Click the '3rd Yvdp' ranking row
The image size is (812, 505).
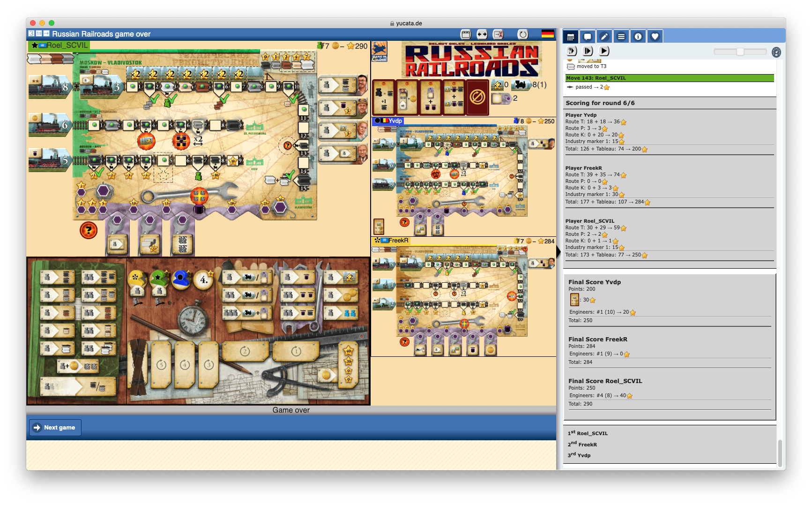579,455
